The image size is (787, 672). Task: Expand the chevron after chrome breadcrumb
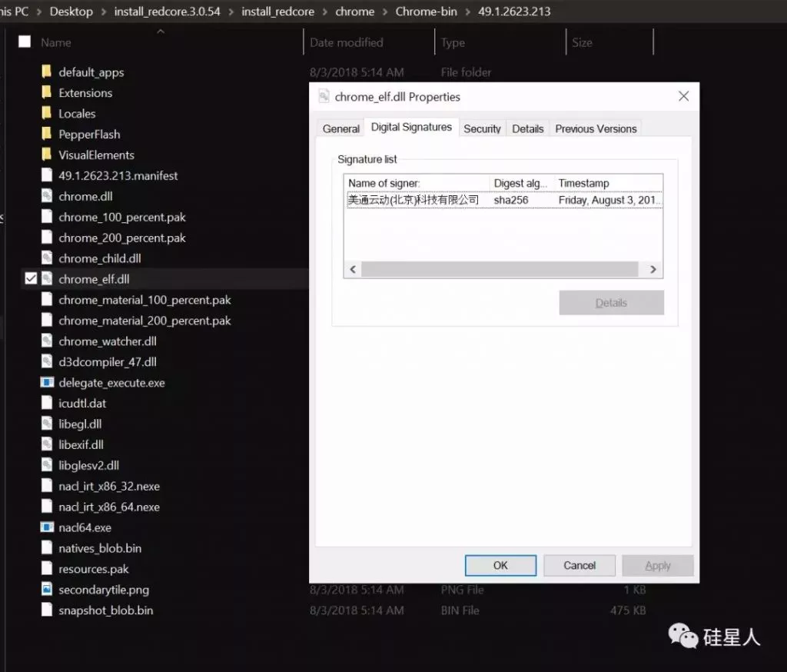point(385,12)
